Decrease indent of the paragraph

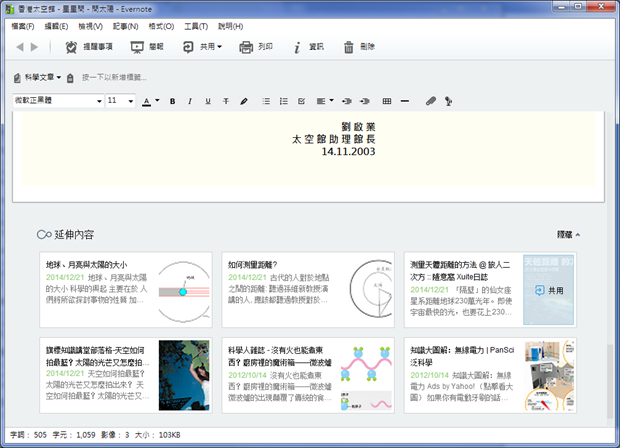pyautogui.click(x=347, y=101)
